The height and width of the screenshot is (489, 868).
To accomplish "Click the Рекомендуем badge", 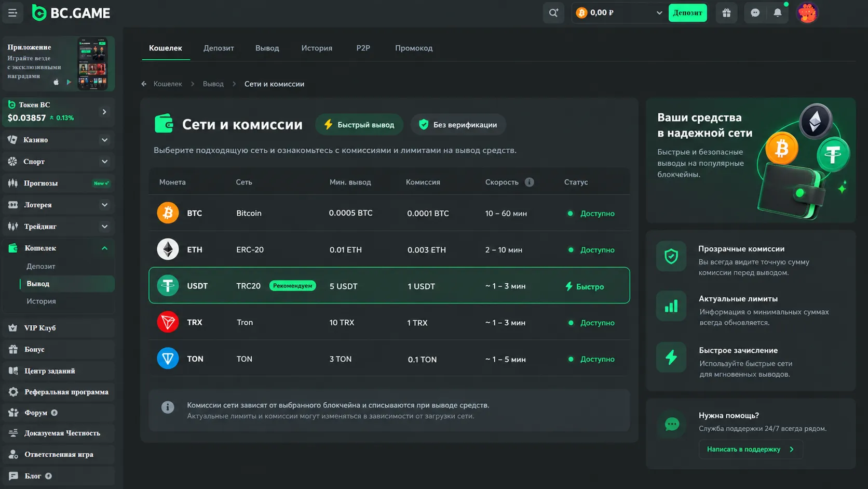I will [293, 286].
